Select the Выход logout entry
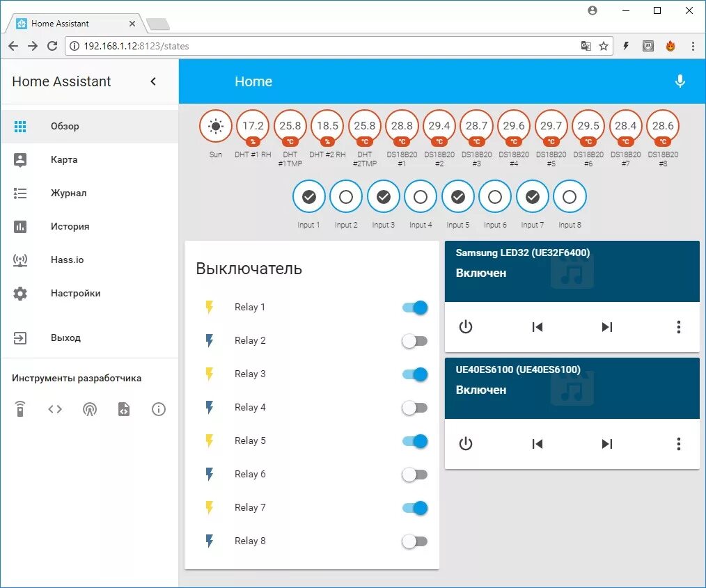 coord(90,338)
